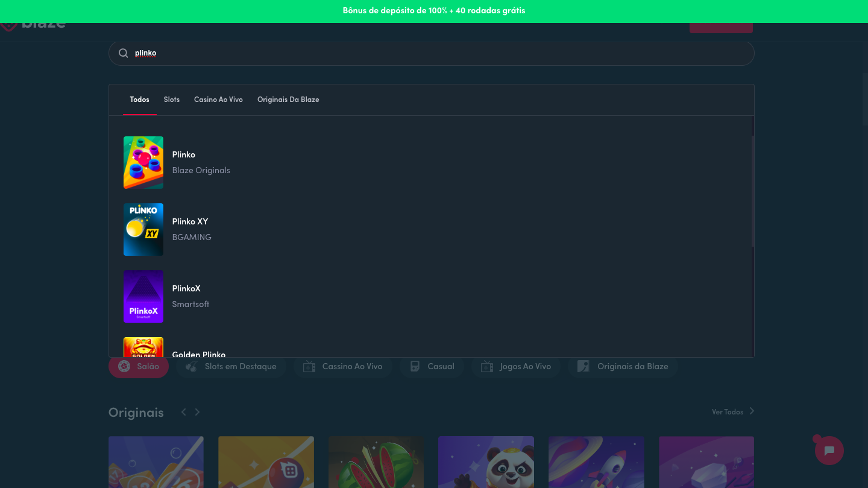Open Originais da Blaze category
The height and width of the screenshot is (488, 868).
623,366
